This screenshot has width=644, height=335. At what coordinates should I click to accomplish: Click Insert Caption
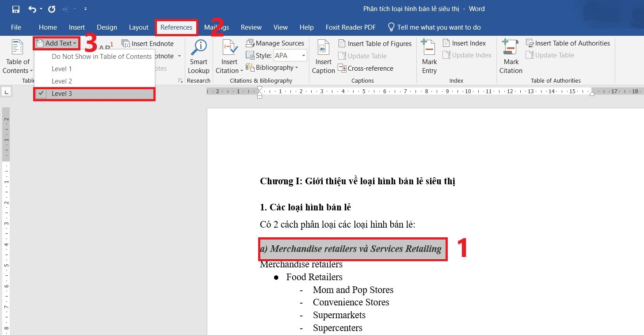click(x=324, y=57)
